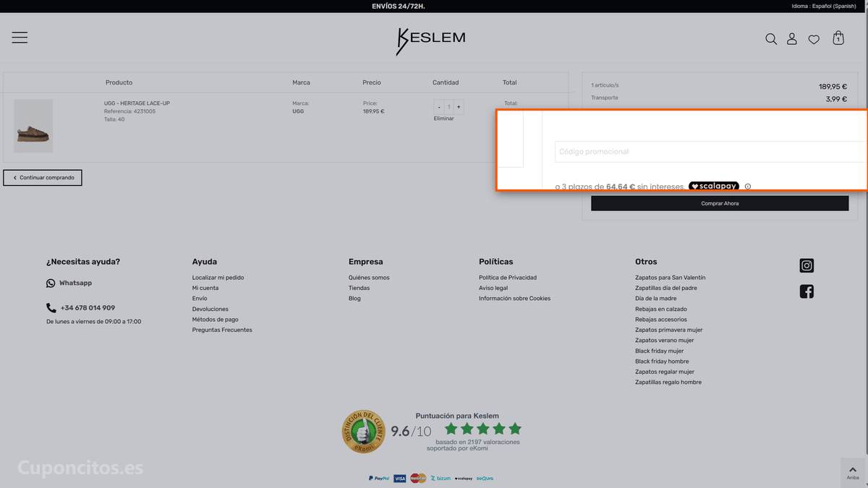Open the UGG - HERITAGE LACE-UP product link
The height and width of the screenshot is (488, 868).
[x=137, y=103]
